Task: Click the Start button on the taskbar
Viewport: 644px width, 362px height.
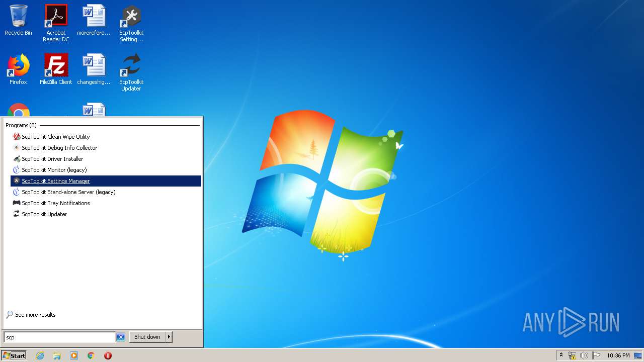Action: click(14, 355)
